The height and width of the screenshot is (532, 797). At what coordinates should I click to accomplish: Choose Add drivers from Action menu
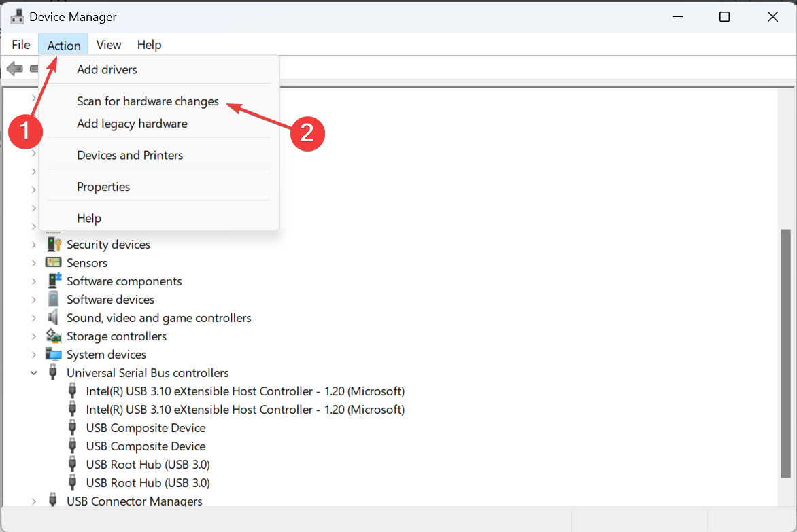[159, 69]
